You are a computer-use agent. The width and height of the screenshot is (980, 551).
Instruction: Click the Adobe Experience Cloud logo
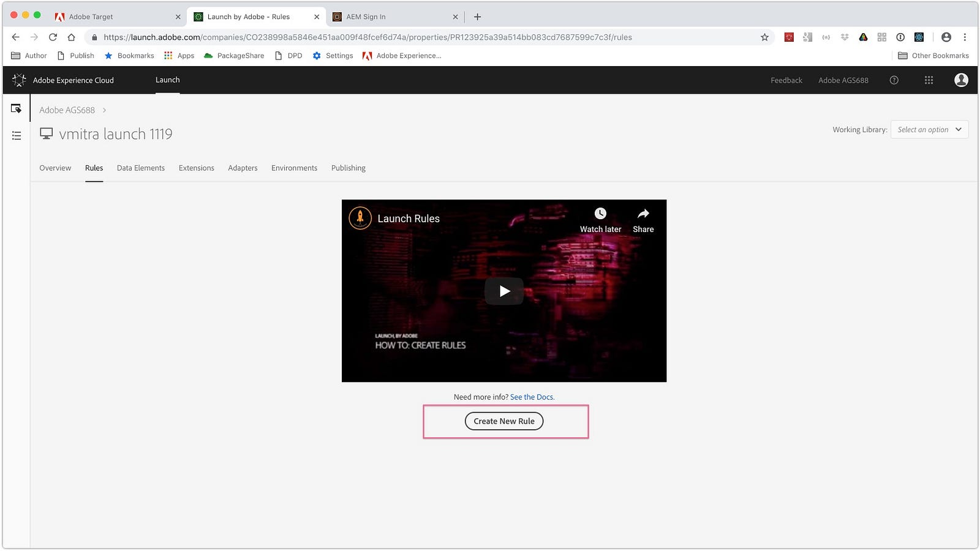tap(19, 80)
